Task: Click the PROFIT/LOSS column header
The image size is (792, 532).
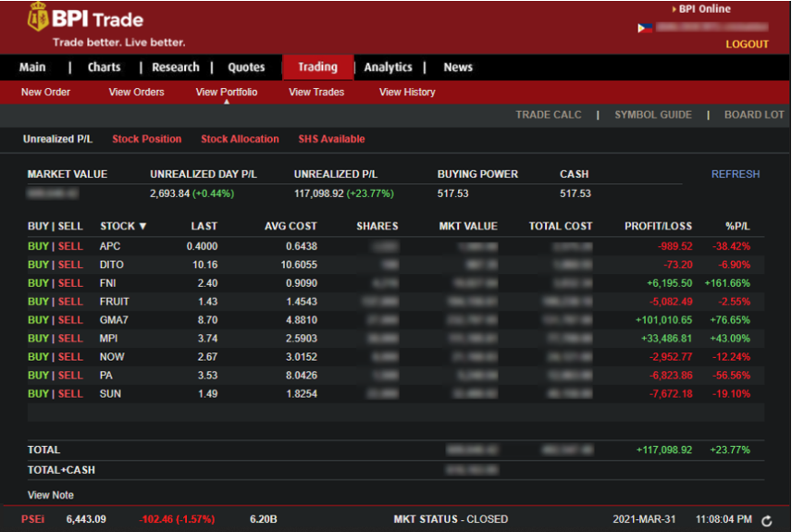Action: coord(658,227)
